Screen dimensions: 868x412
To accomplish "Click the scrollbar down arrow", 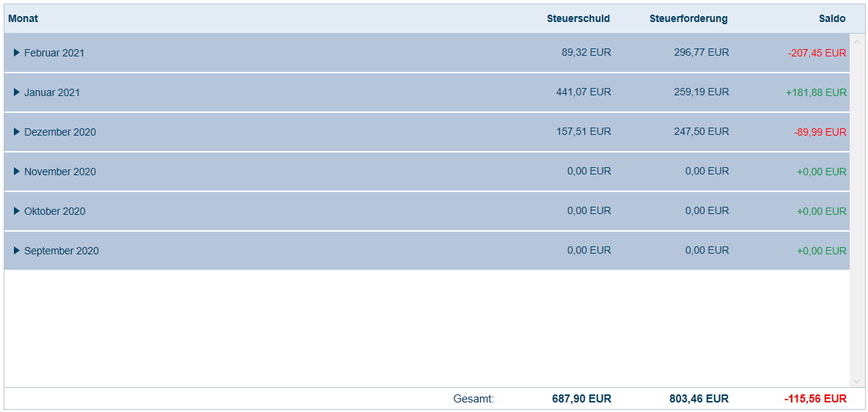I will tap(857, 381).
